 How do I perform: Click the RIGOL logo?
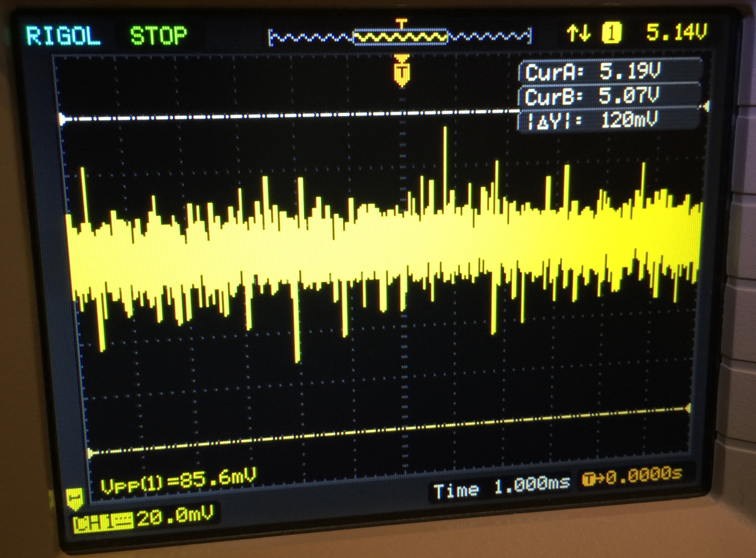click(63, 36)
